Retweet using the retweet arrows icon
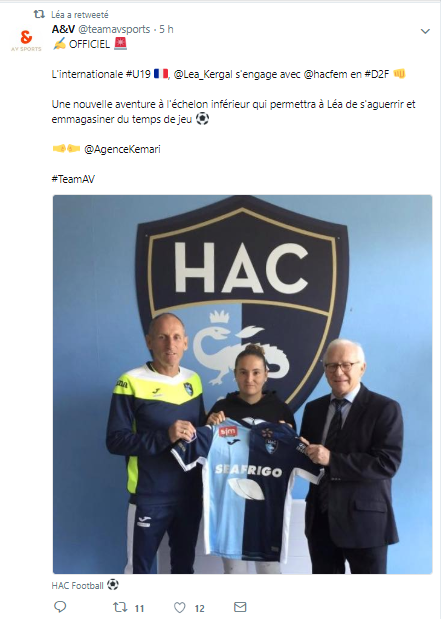The height and width of the screenshot is (619, 441). tap(120, 607)
